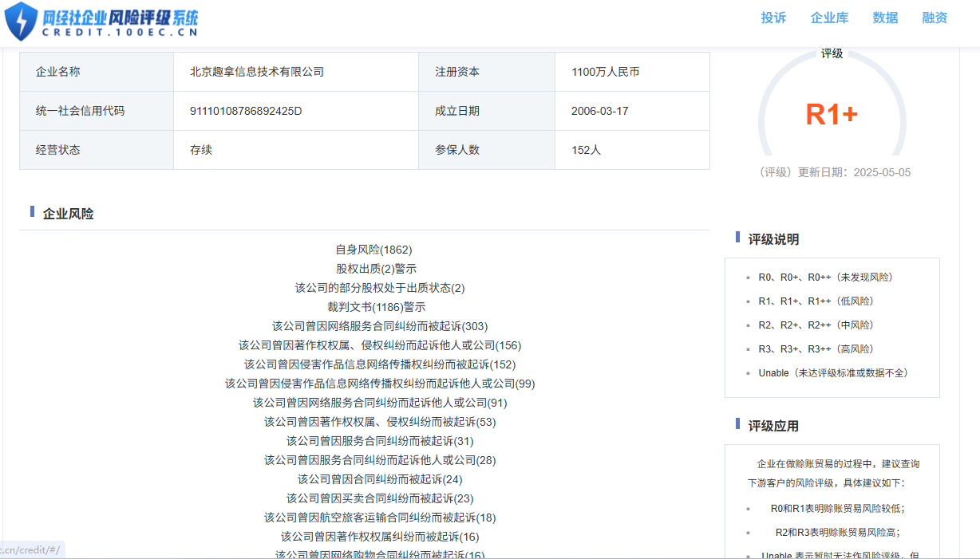This screenshot has height=559, width=980.
Task: Open the 企业库 navigation item
Action: [829, 18]
